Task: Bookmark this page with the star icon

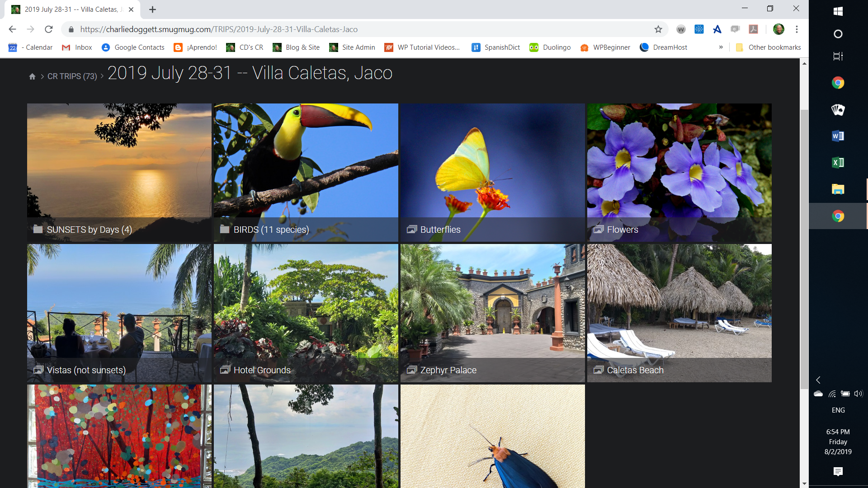Action: coord(658,29)
